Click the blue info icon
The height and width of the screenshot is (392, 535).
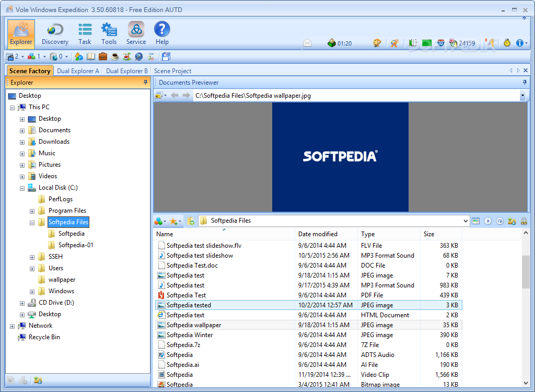(520, 43)
